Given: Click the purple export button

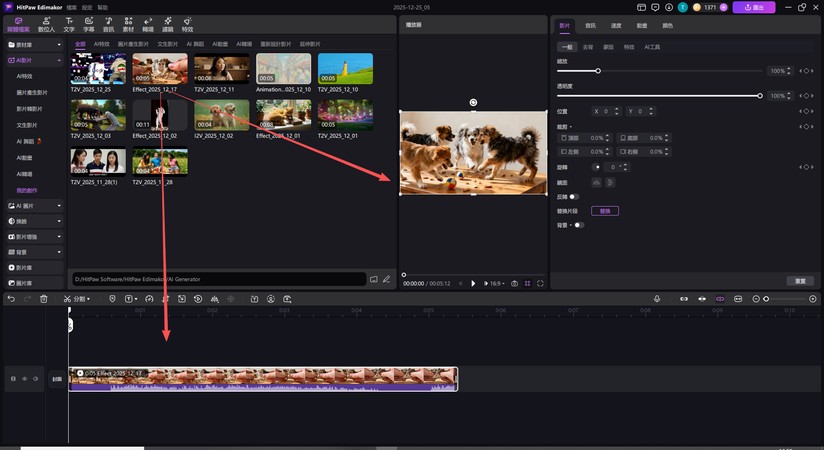Looking at the screenshot, I should pyautogui.click(x=754, y=7).
